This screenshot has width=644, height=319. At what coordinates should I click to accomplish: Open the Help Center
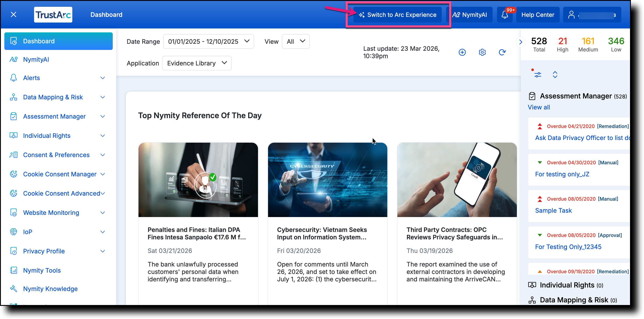[x=538, y=15]
